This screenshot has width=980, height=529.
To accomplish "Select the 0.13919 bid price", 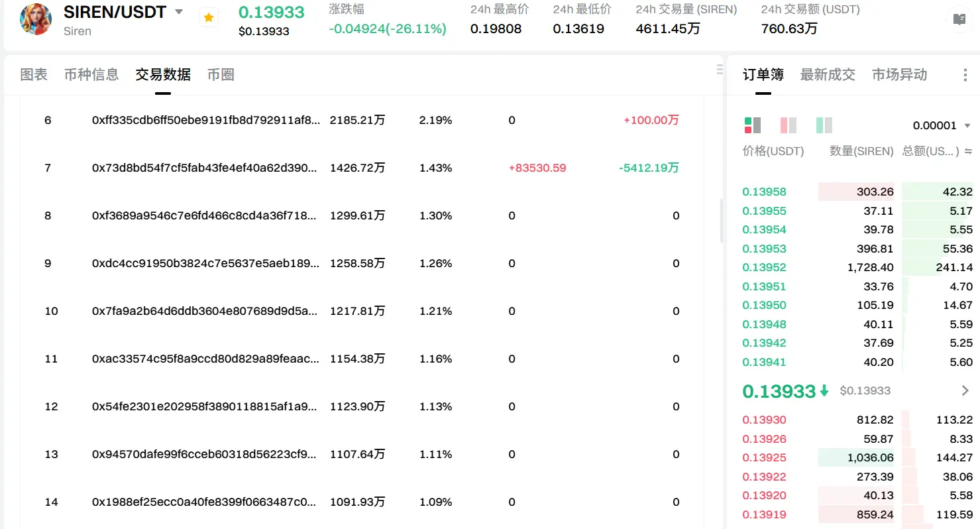I will 764,514.
